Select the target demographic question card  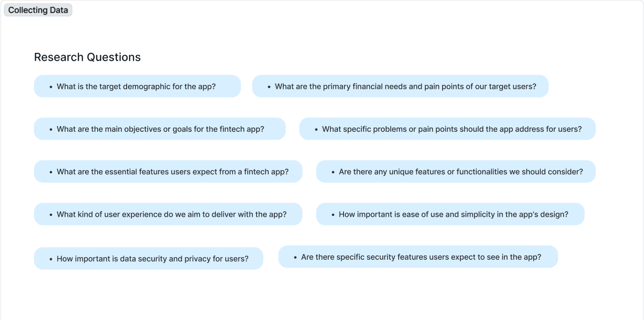(137, 86)
